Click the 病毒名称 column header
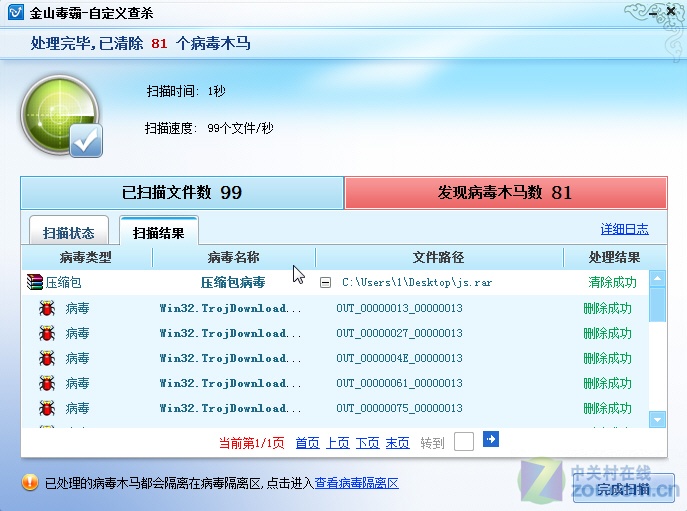This screenshot has height=511, width=687. tap(234, 257)
